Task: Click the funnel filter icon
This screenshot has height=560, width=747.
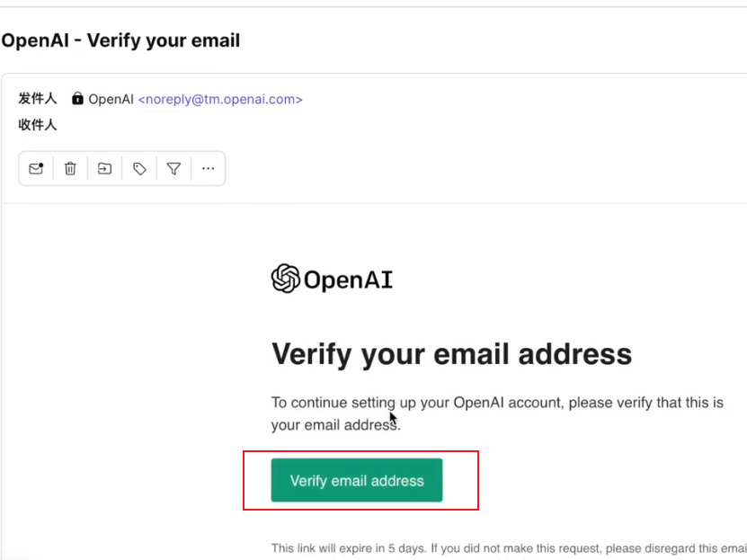Action: point(173,168)
